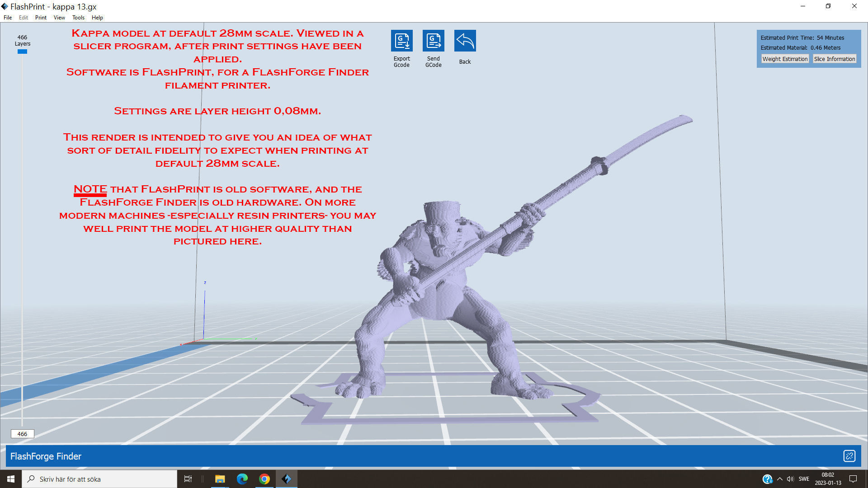Open the Action Center in the system tray
The image size is (868, 488).
(x=853, y=479)
